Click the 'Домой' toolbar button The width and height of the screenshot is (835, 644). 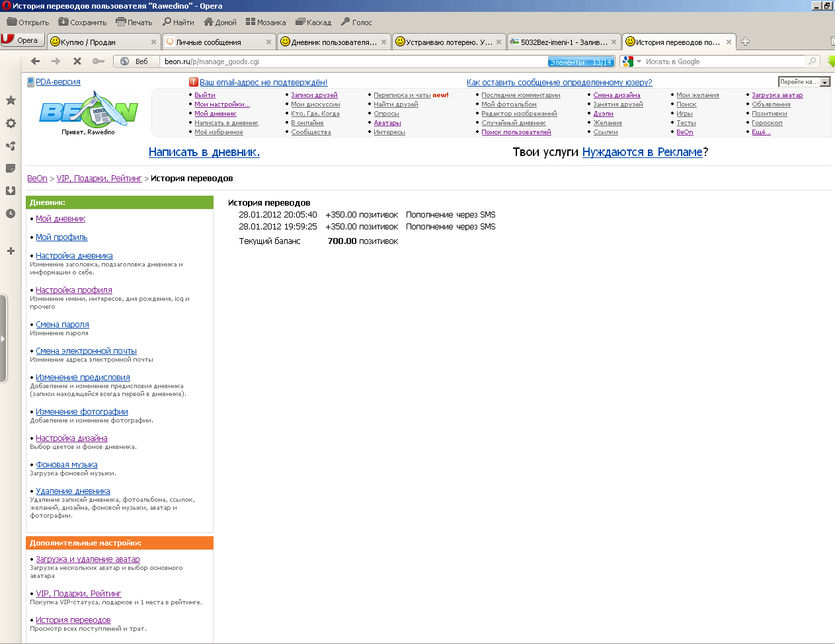(x=220, y=22)
